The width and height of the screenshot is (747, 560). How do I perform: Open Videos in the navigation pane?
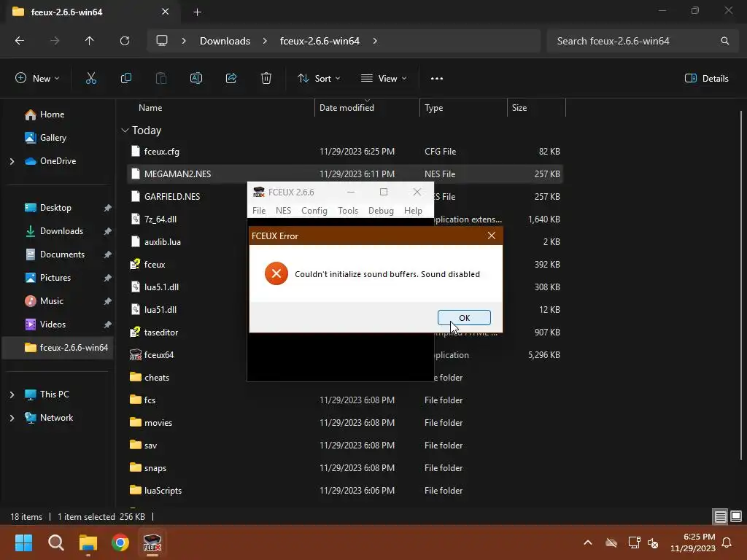point(53,324)
